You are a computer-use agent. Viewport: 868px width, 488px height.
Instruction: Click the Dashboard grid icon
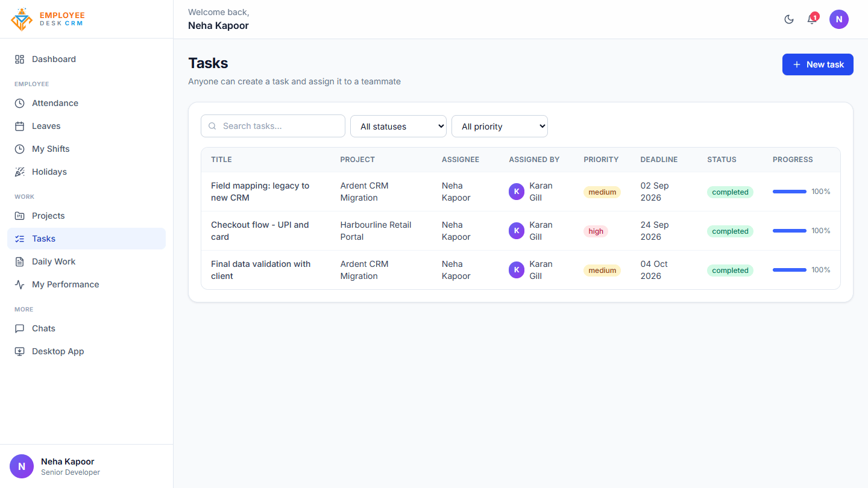pos(20,59)
